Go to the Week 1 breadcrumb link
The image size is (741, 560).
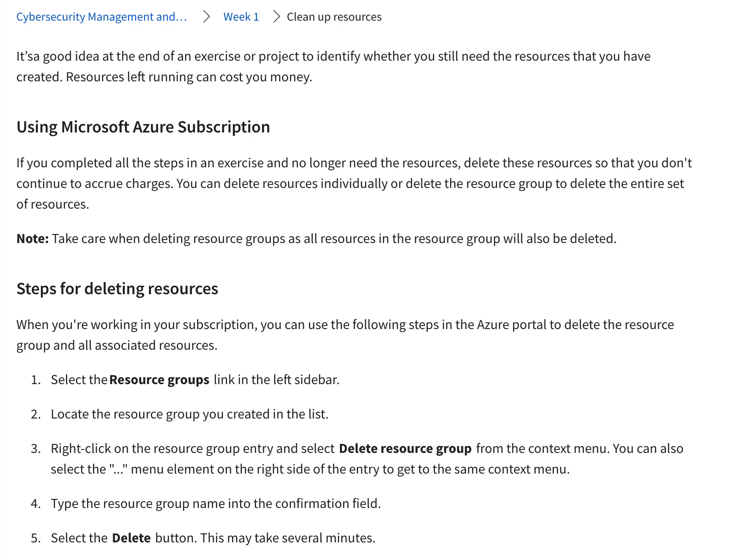tap(241, 17)
